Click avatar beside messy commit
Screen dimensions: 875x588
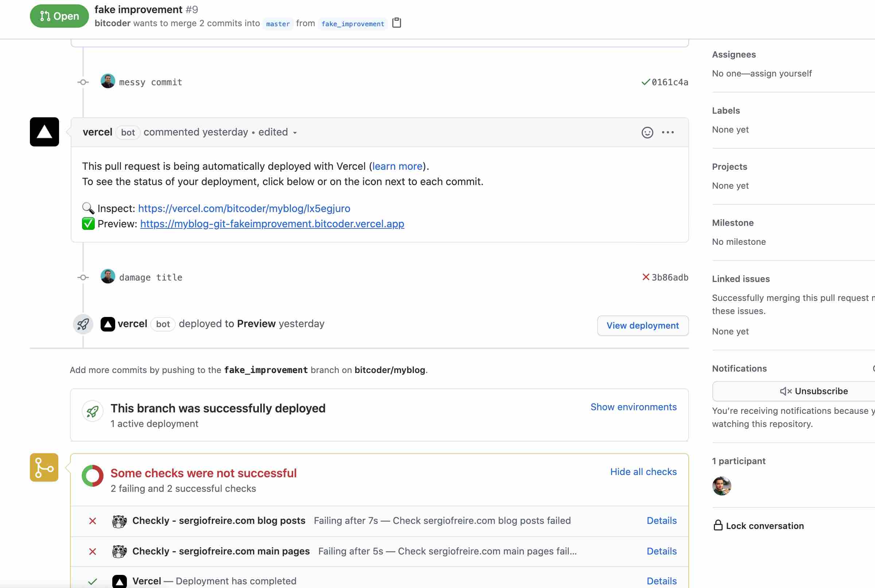[x=108, y=81]
